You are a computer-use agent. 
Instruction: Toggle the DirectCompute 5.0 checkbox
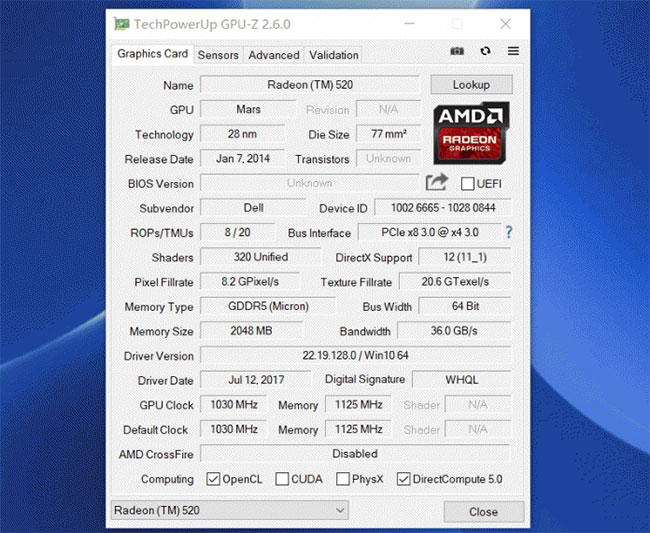click(x=403, y=479)
